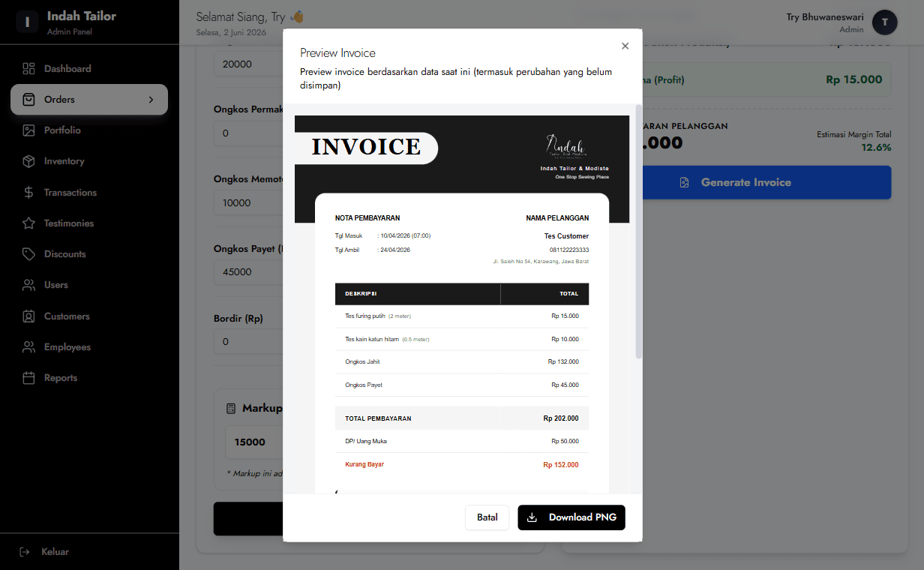Close the Preview Invoice dialog
This screenshot has width=924, height=570.
pyautogui.click(x=625, y=46)
